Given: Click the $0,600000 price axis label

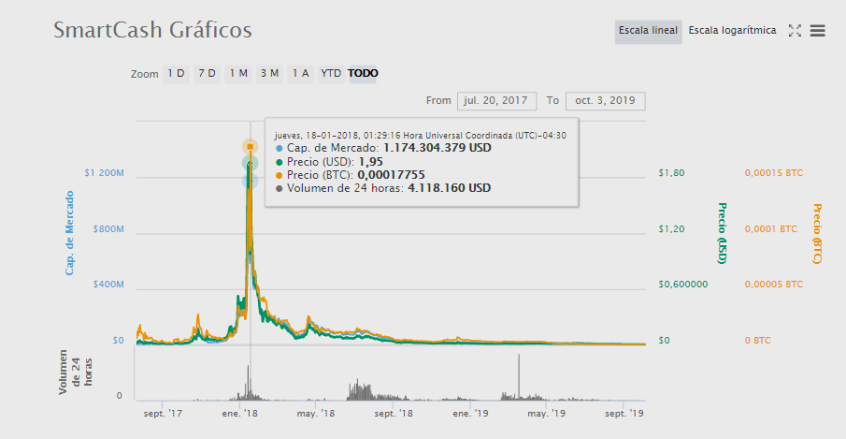Looking at the screenshot, I should click(683, 284).
